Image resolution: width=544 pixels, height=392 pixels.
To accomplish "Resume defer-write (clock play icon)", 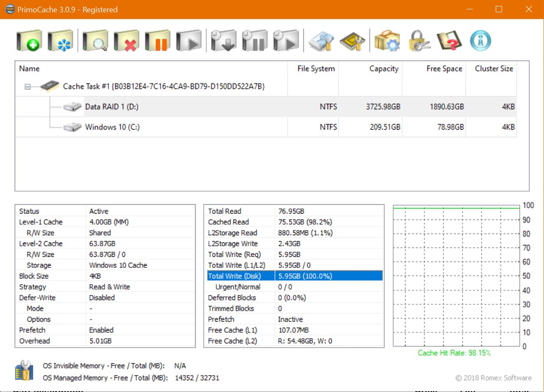I will [286, 41].
